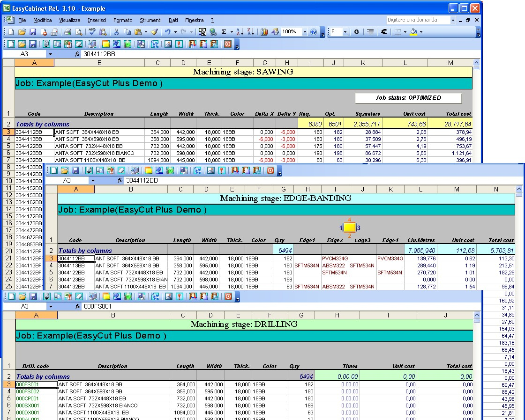Image resolution: width=525 pixels, height=420 pixels.
Task: Click the AutoSum sigma icon
Action: pos(224,32)
